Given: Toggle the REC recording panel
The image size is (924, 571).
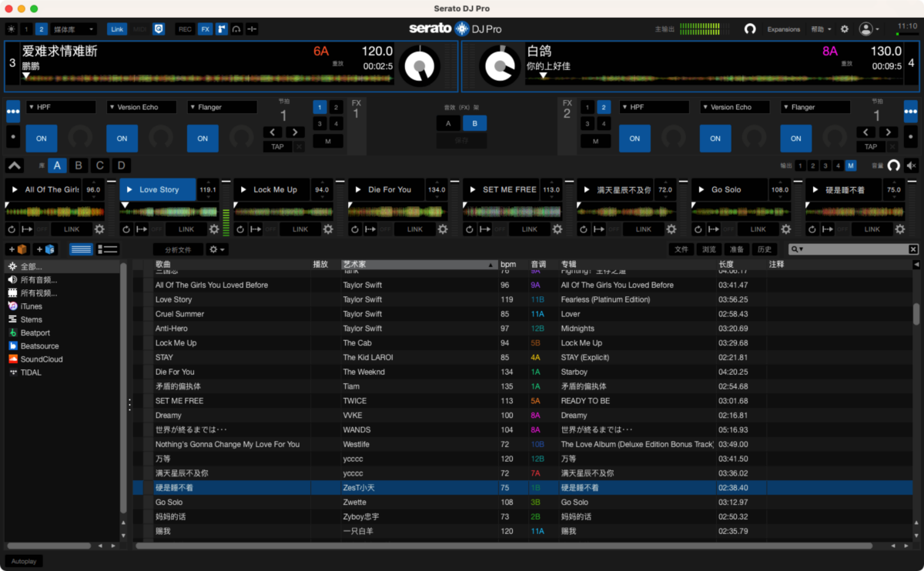Looking at the screenshot, I should pos(185,29).
